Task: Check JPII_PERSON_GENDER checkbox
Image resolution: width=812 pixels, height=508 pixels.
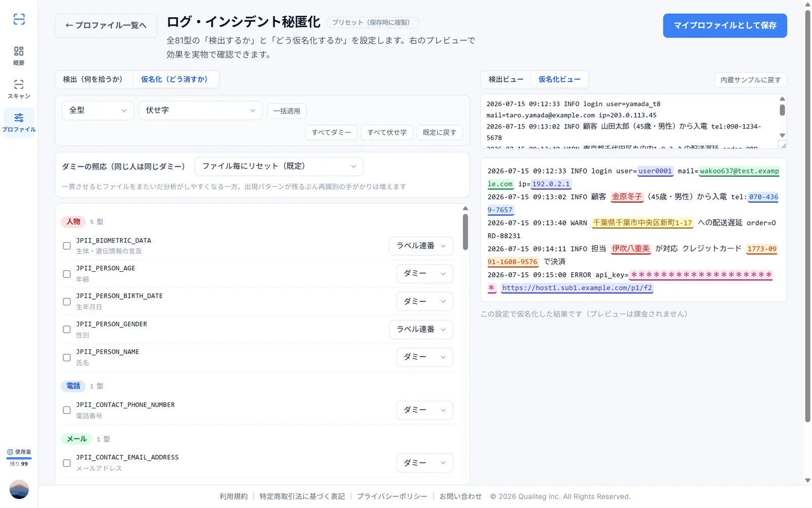Action: [66, 329]
